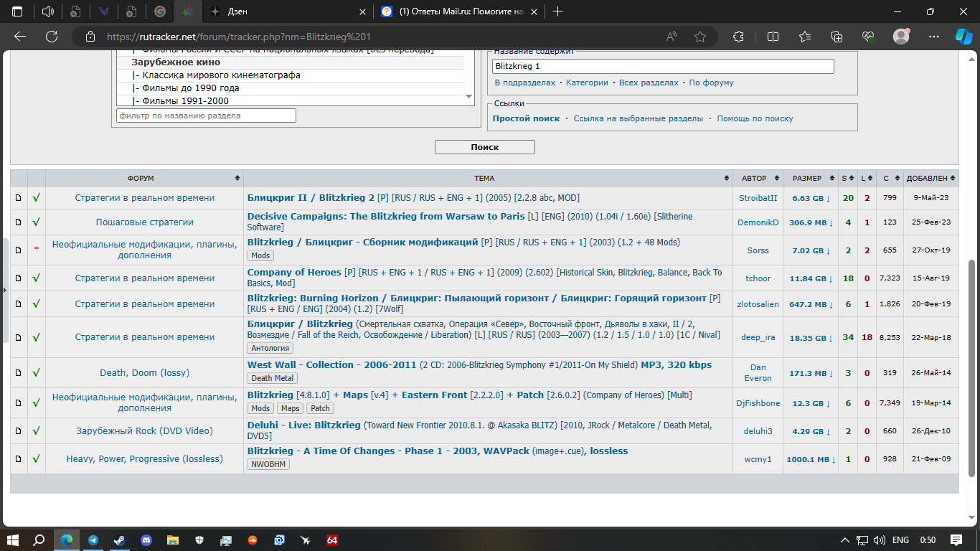980x551 pixels.
Task: Toggle split screen view
Action: click(773, 37)
